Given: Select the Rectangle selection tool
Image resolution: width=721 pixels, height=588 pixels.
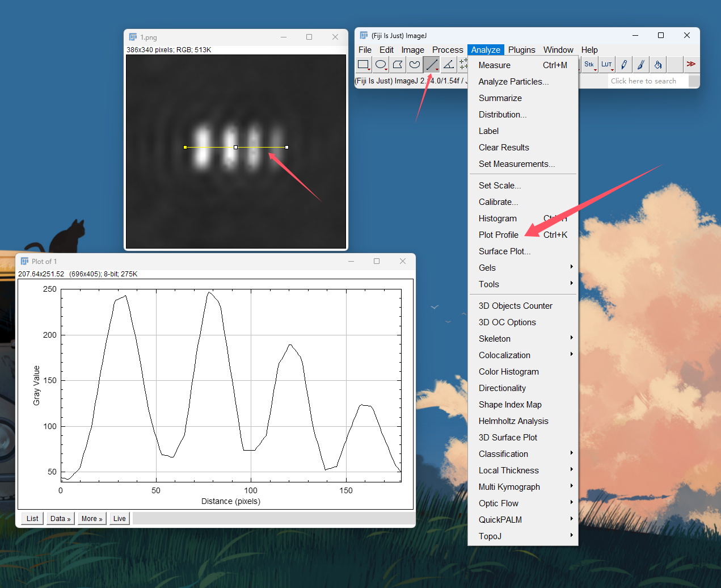Looking at the screenshot, I should [364, 65].
